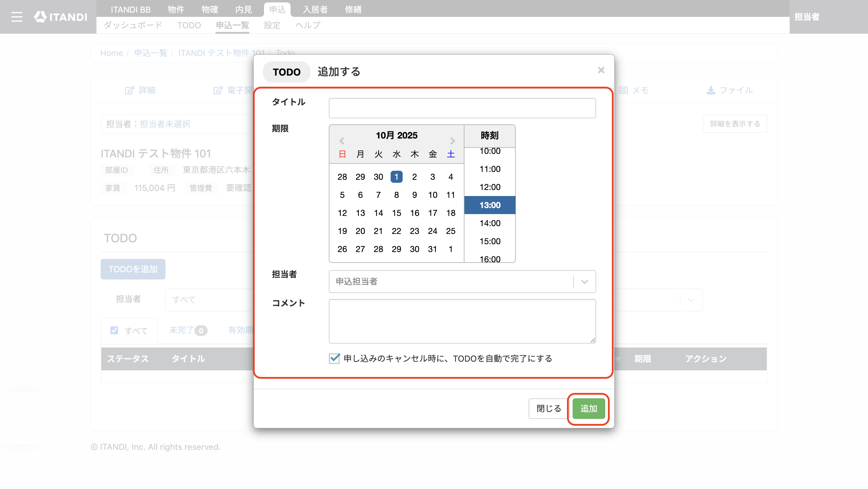Select October 15 in the calendar

396,213
